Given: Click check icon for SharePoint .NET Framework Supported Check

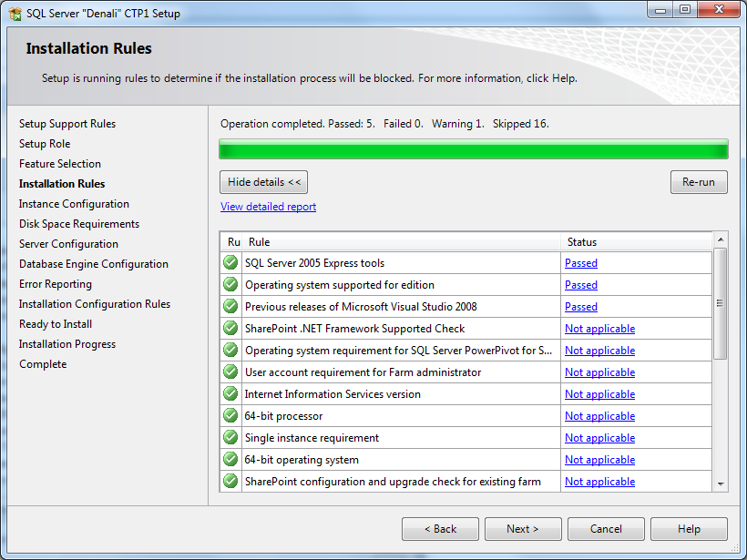Looking at the screenshot, I should coord(230,329).
